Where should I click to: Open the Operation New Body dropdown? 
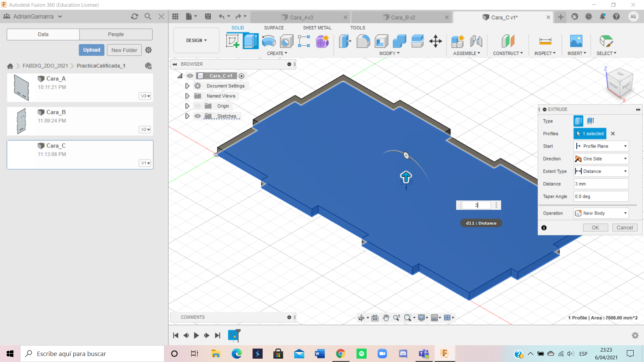point(601,213)
